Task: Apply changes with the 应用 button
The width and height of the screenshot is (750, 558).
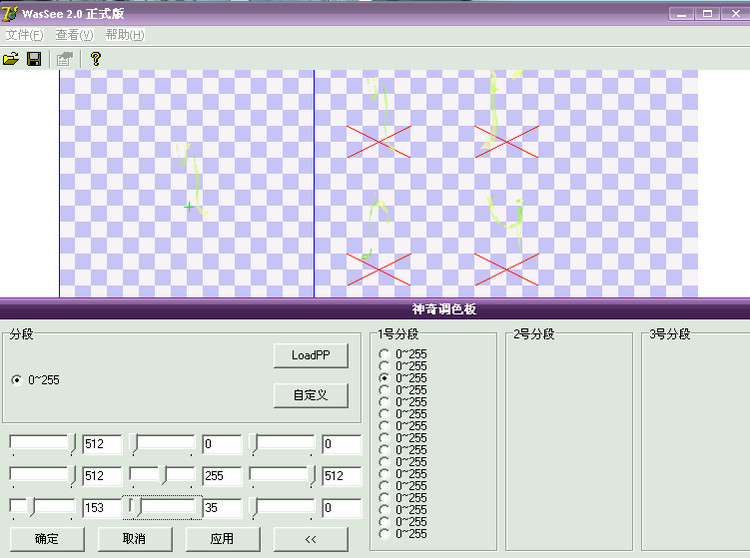Action: click(x=222, y=539)
